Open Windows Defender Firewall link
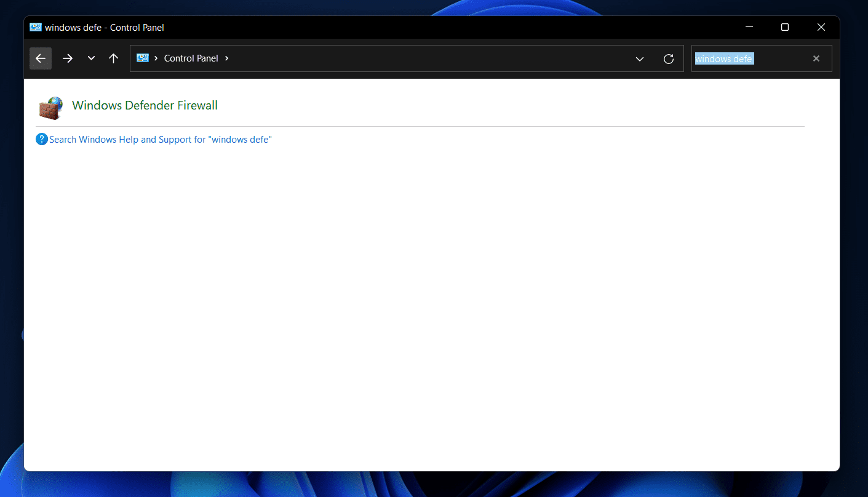Image resolution: width=868 pixels, height=497 pixels. 145,105
